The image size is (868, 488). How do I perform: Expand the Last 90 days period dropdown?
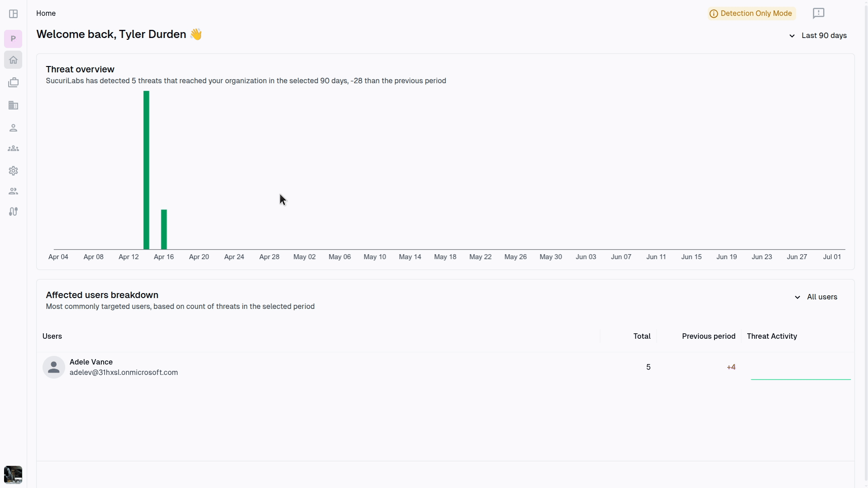coord(818,36)
